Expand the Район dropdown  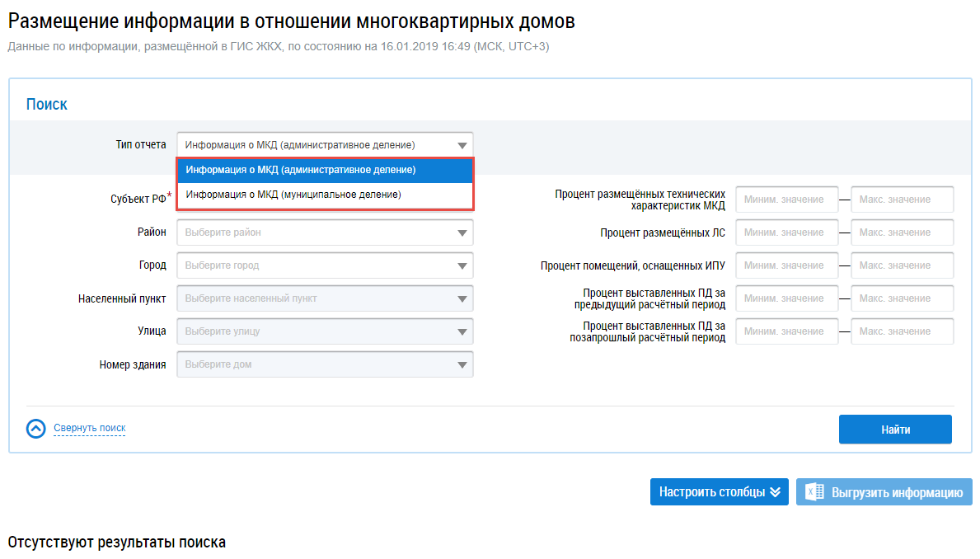click(x=462, y=233)
